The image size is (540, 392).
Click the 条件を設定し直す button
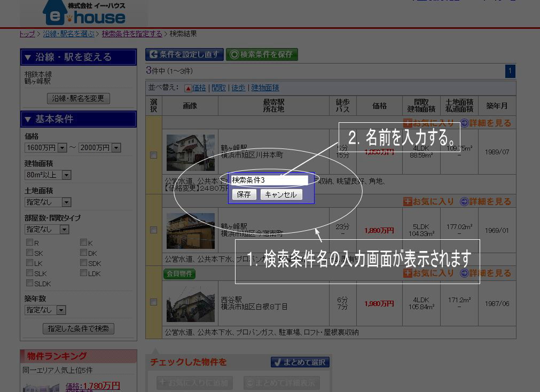point(184,54)
